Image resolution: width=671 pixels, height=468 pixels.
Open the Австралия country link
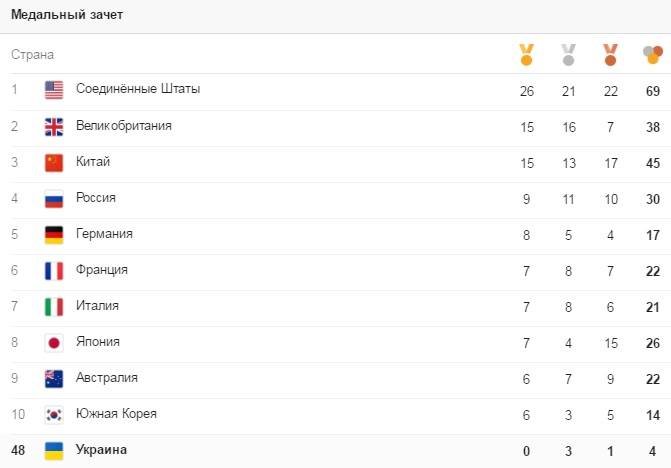click(x=107, y=377)
